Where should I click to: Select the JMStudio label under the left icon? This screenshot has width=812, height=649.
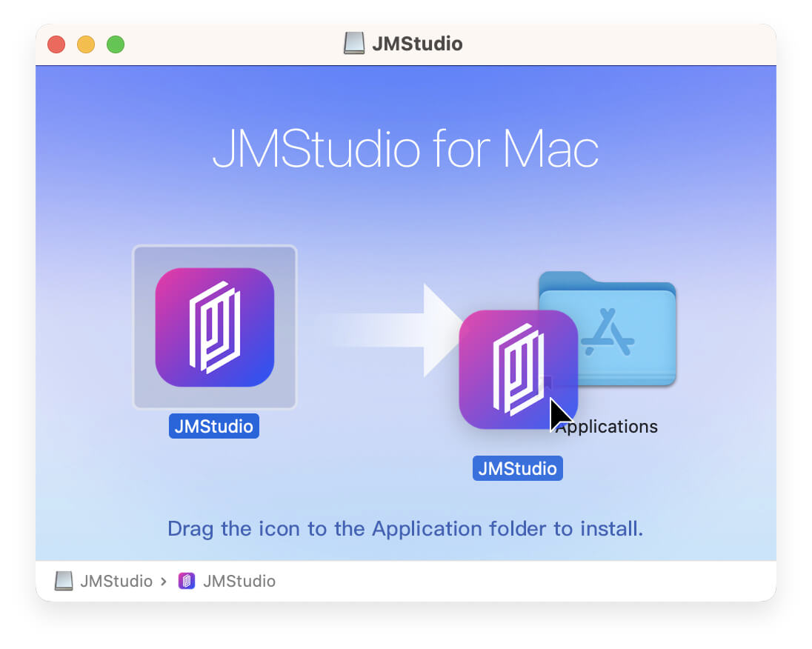pyautogui.click(x=214, y=427)
